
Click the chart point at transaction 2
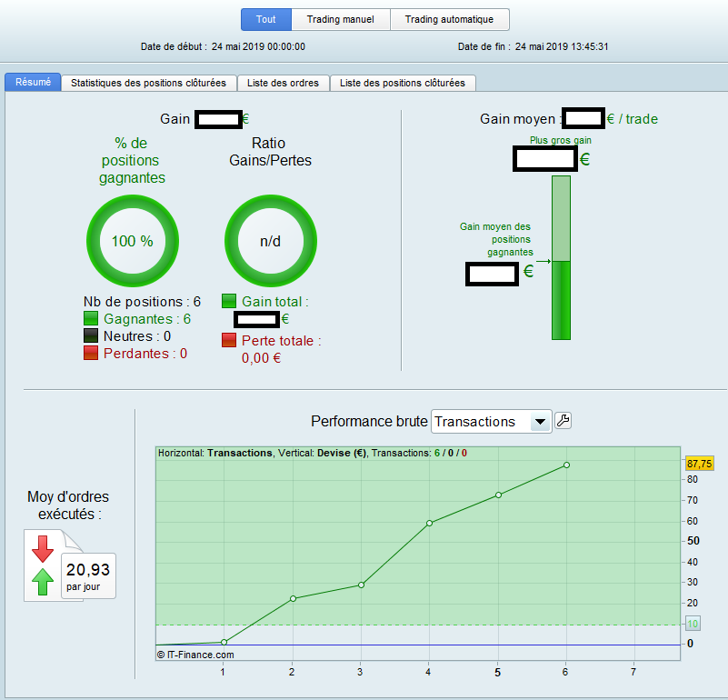pos(293,599)
